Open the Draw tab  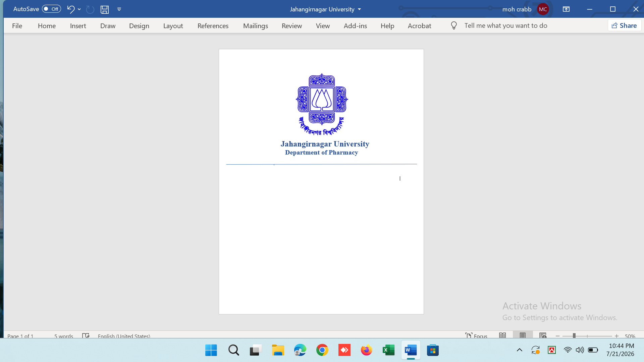(x=108, y=26)
